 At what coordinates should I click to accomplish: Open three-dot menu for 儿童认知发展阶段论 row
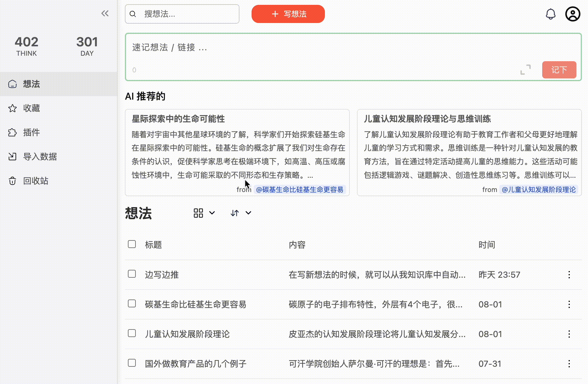tap(569, 334)
